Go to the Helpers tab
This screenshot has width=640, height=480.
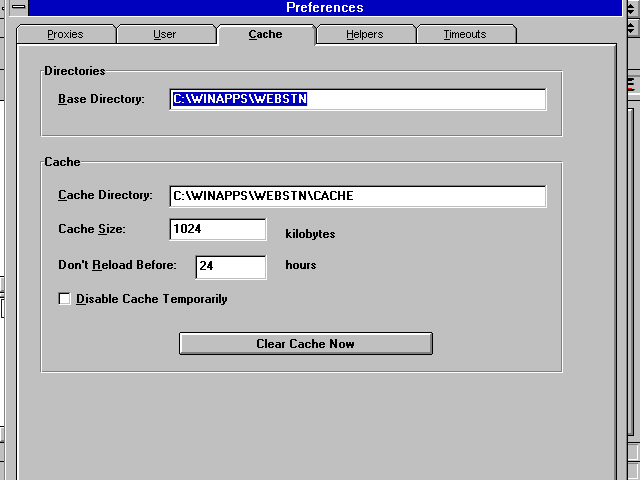click(365, 34)
